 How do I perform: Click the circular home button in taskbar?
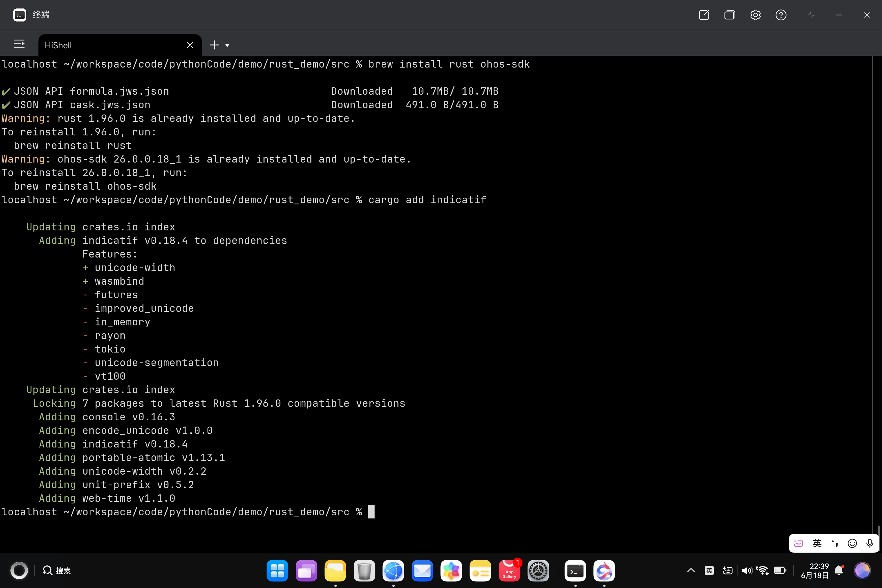click(19, 570)
